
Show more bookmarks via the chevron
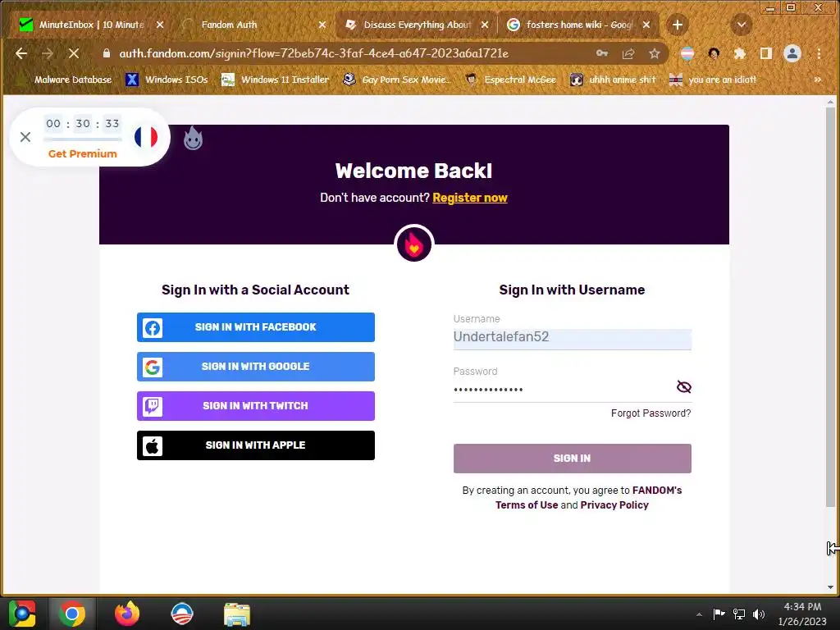pyautogui.click(x=818, y=80)
